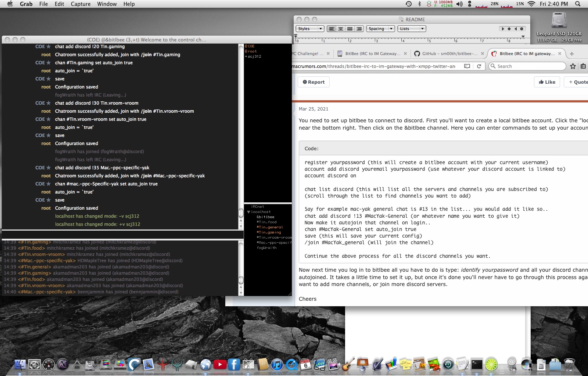This screenshot has height=376, width=588.
Task: Click the diamond tab stop marker in README
Action: (x=509, y=29)
